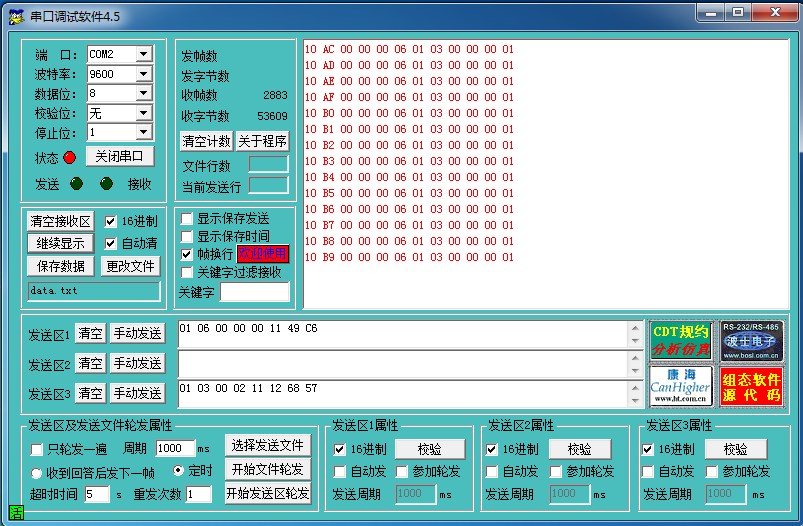Click the app icon in title bar
This screenshot has width=803, height=526.
[x=16, y=13]
